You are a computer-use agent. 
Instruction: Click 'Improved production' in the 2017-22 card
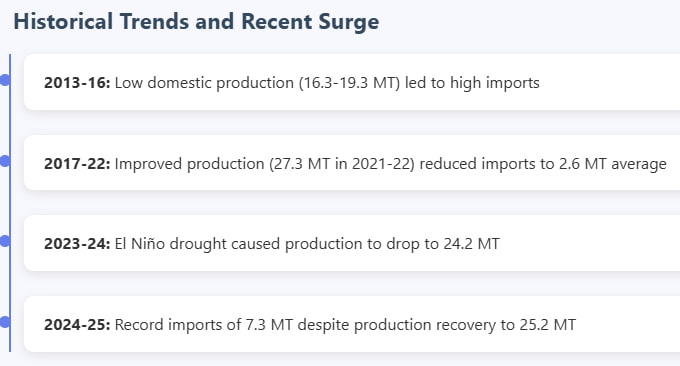(190, 163)
